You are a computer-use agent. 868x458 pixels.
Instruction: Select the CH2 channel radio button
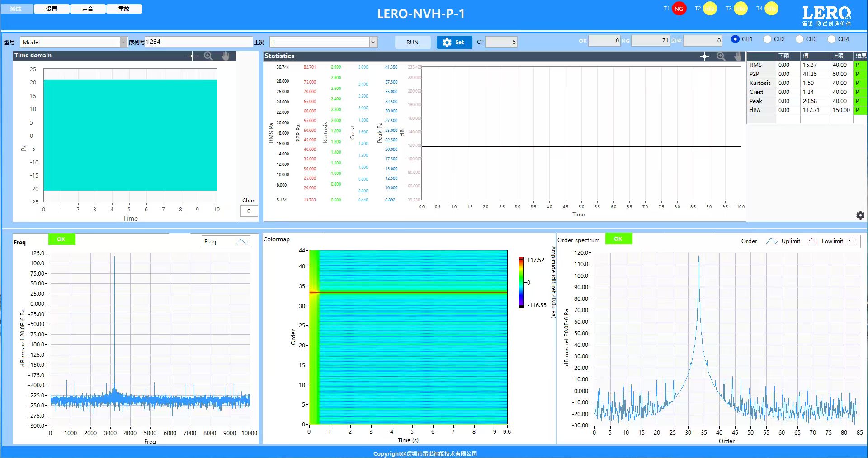coord(767,39)
